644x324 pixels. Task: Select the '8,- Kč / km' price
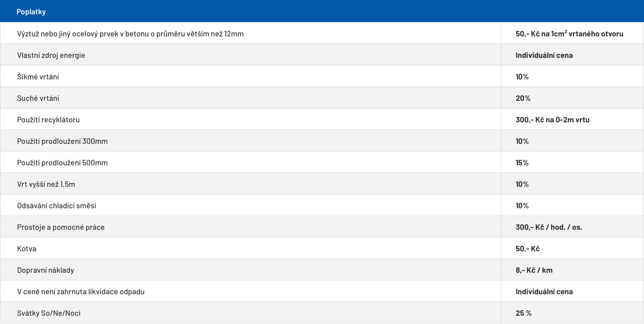pyautogui.click(x=534, y=270)
